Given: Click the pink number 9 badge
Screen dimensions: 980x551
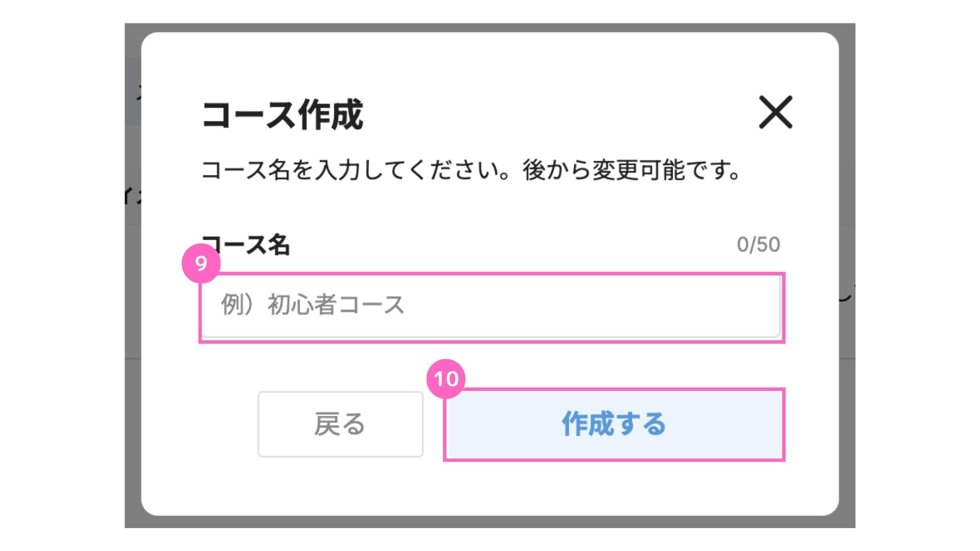Looking at the screenshot, I should point(201,263).
